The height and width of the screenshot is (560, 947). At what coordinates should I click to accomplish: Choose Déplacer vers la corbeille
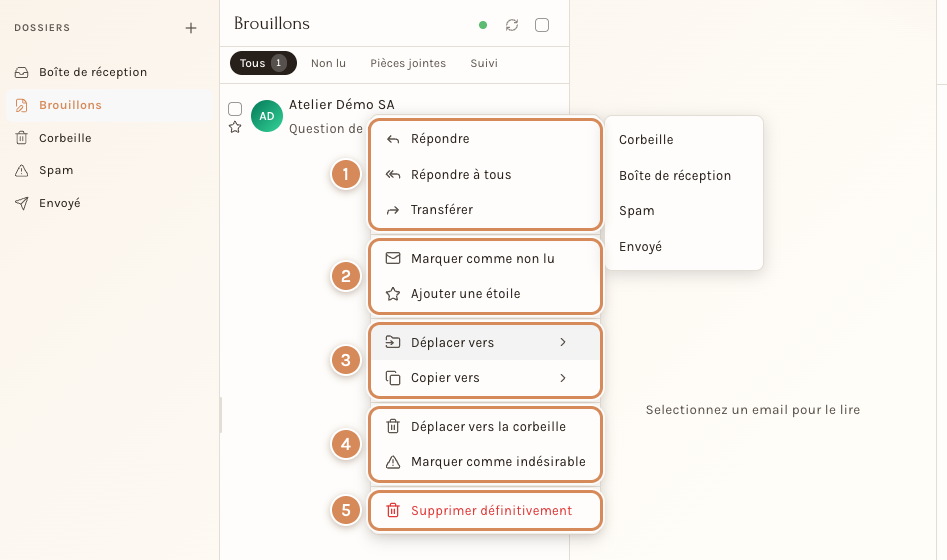pos(486,426)
